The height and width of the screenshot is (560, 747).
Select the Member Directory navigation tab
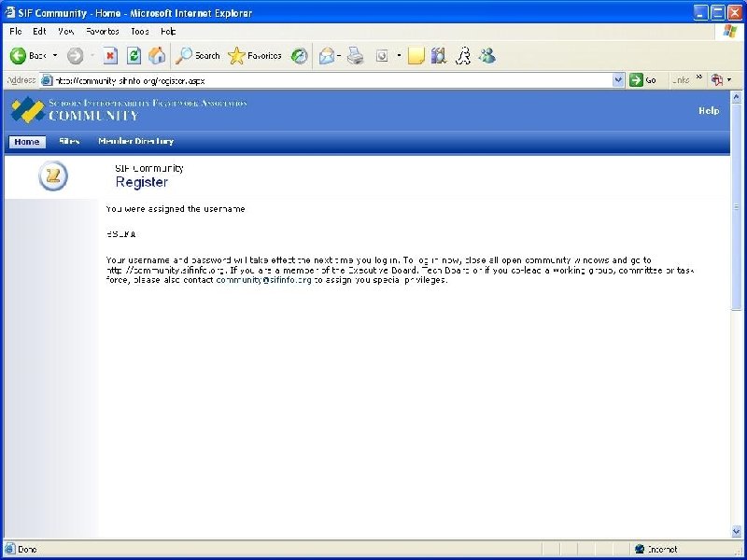click(x=135, y=142)
